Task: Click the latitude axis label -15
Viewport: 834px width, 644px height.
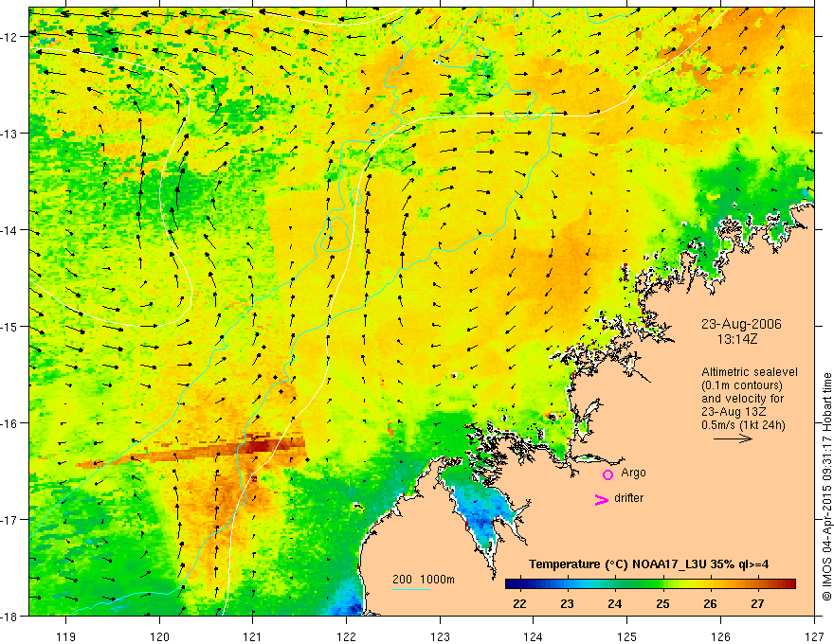Action: (10, 326)
